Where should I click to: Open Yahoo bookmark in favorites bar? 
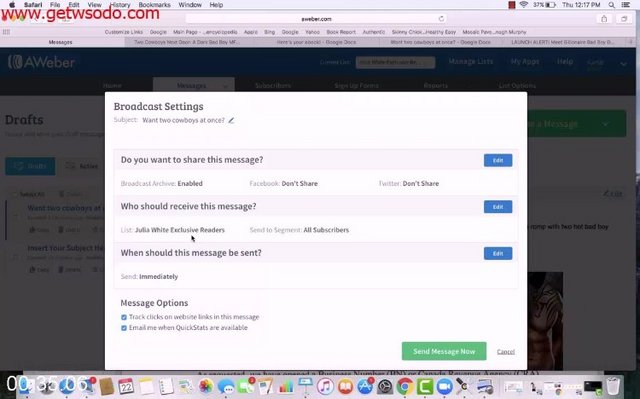click(x=312, y=32)
